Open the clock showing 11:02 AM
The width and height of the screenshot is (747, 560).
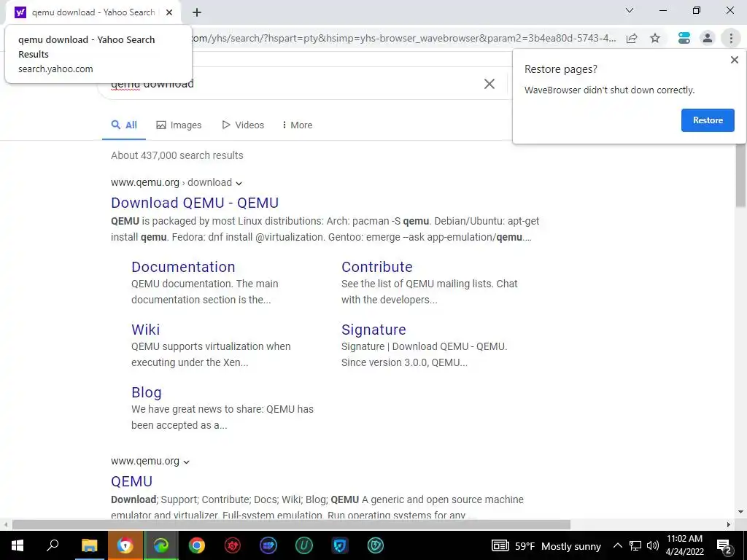(684, 545)
